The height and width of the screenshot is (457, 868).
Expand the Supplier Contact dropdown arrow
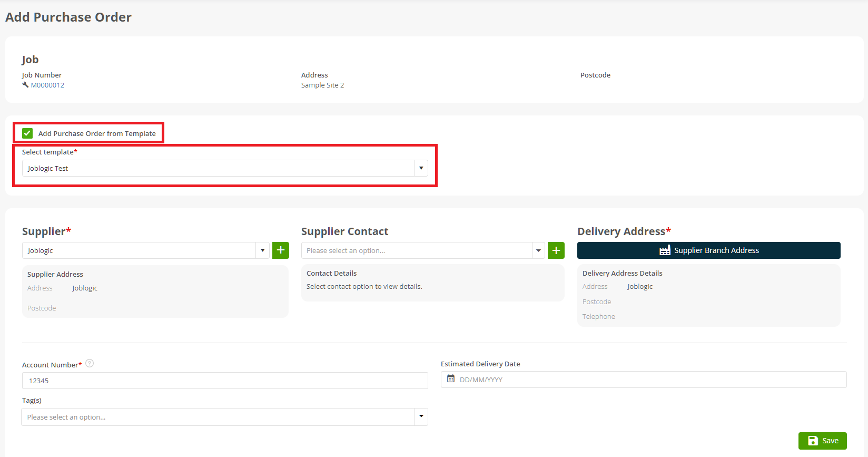click(538, 250)
